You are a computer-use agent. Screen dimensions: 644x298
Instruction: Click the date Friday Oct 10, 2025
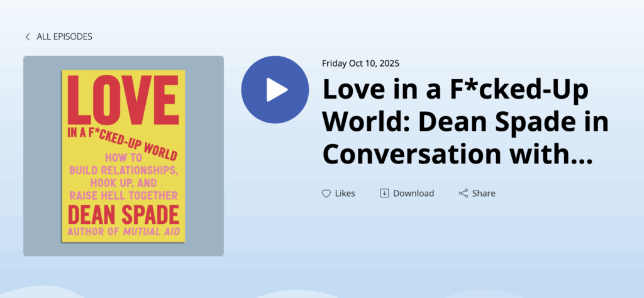pos(360,63)
